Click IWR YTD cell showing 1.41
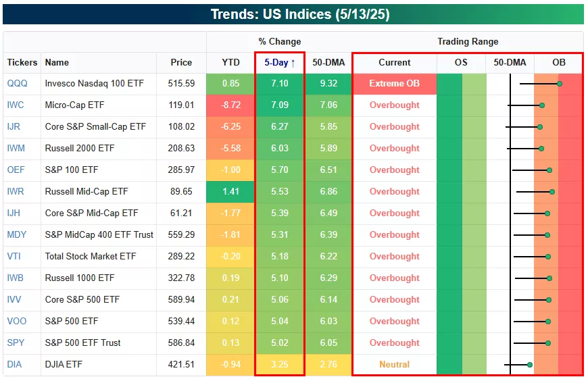Screen dimensions: 588x379 point(230,191)
